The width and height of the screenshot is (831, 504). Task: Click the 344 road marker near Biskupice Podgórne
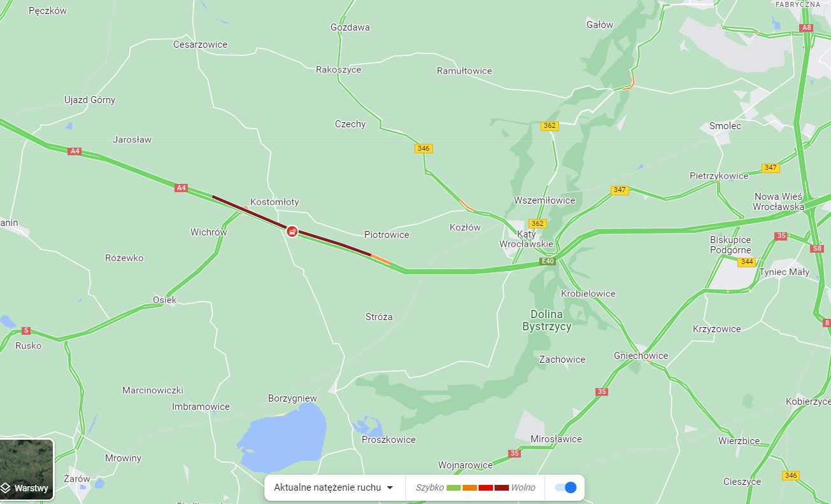point(747,262)
